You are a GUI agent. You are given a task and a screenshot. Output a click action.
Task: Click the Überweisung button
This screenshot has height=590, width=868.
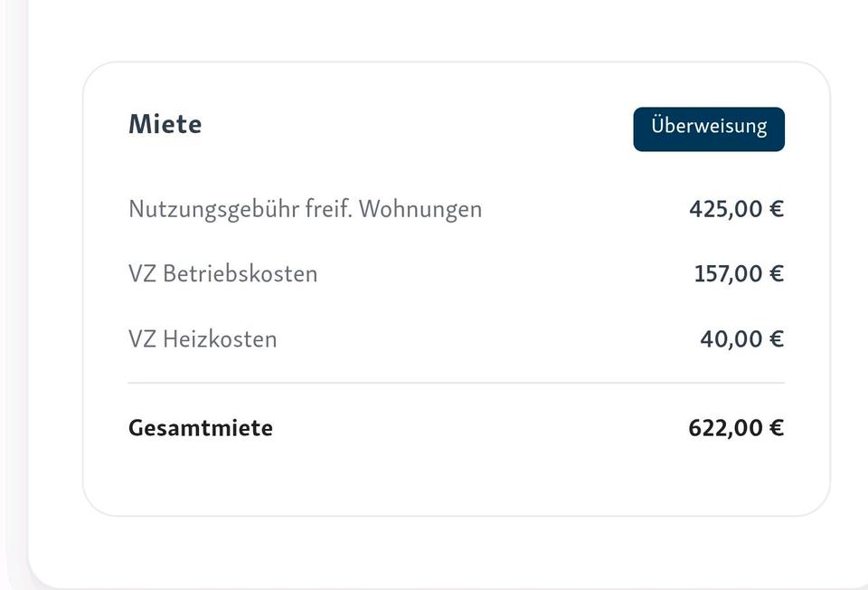[x=708, y=128]
